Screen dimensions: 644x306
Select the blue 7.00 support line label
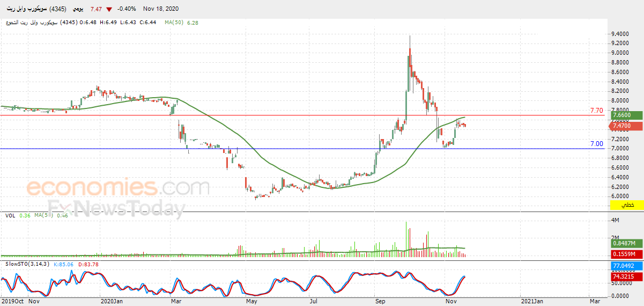tap(596, 144)
